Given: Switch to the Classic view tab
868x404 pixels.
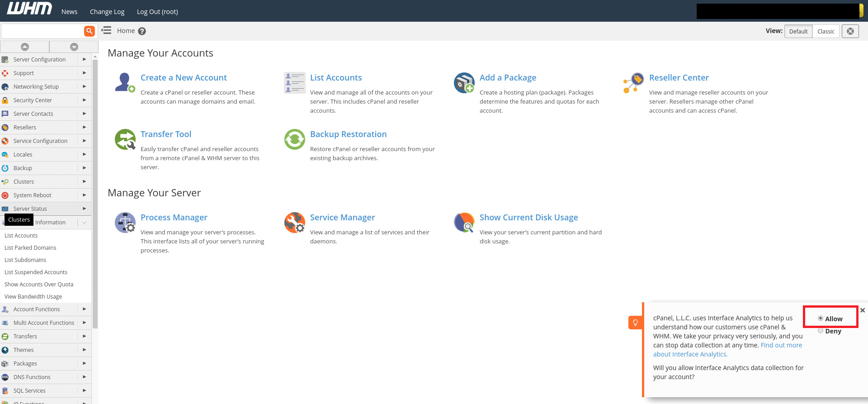Looking at the screenshot, I should 826,31.
